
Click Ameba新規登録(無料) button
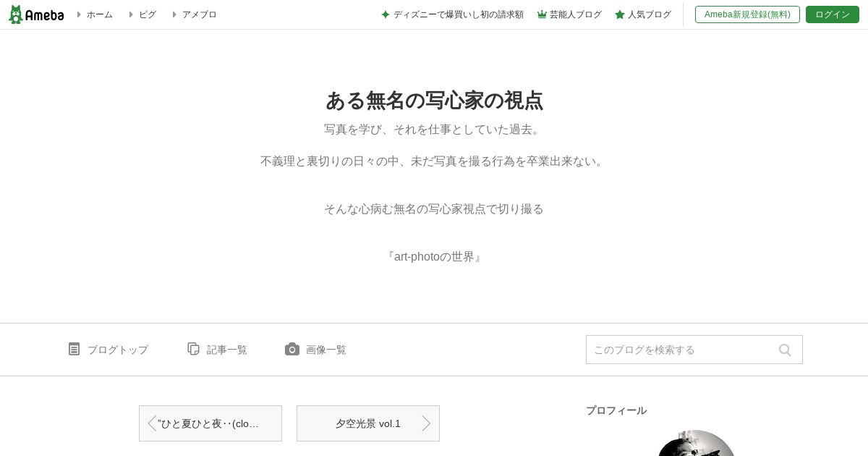tap(747, 14)
